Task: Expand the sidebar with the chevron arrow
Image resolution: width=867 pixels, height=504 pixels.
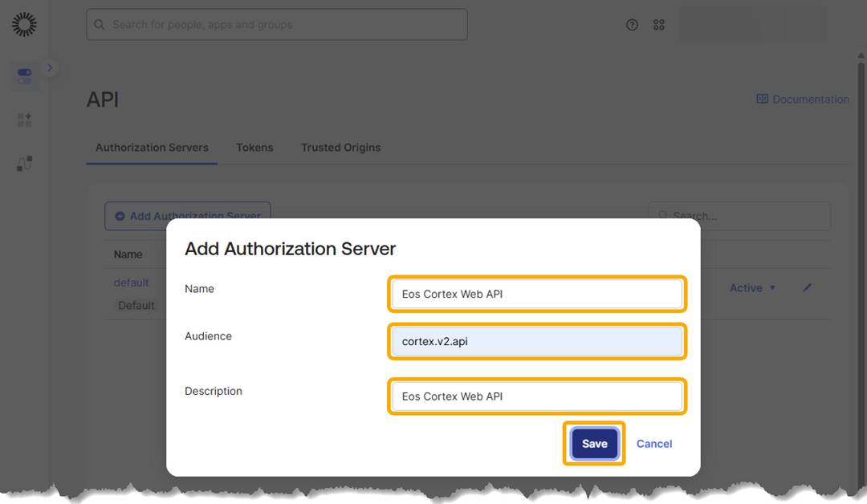Action: pos(50,68)
